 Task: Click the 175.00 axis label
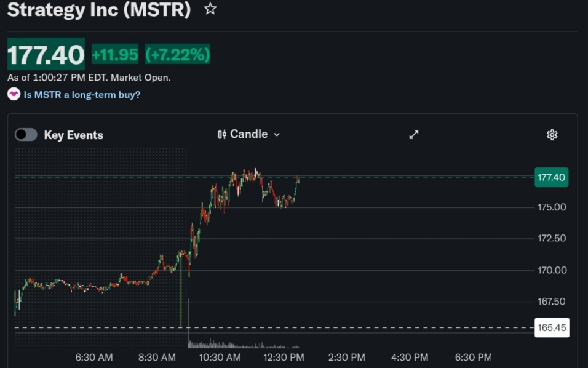(x=552, y=207)
